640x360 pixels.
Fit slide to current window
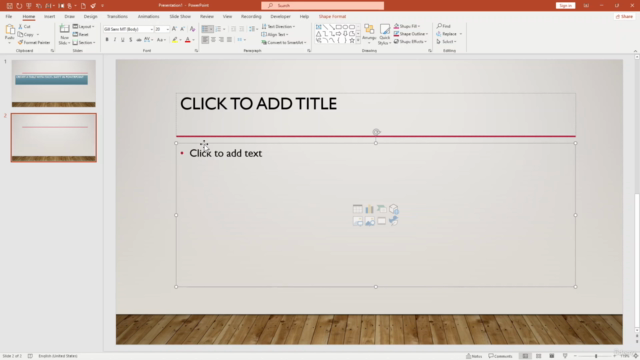(x=635, y=356)
